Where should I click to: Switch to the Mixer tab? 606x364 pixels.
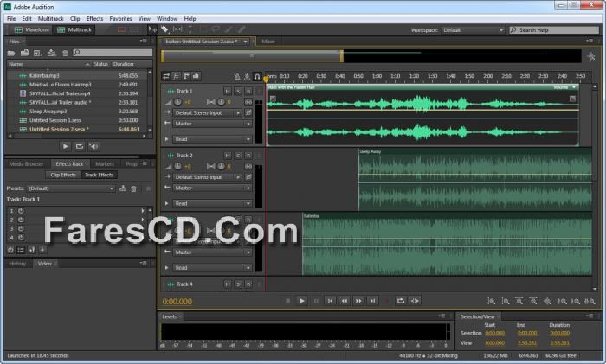[x=268, y=42]
